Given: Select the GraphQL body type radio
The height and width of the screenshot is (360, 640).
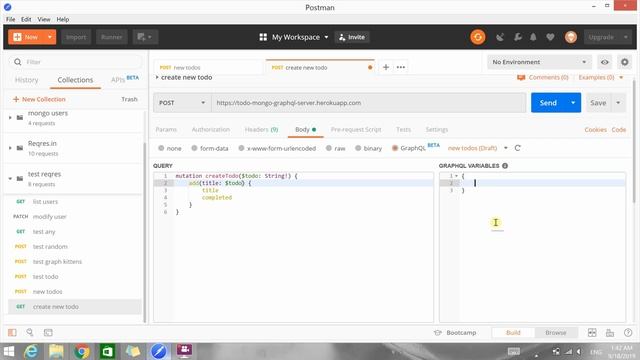Looking at the screenshot, I should (395, 148).
